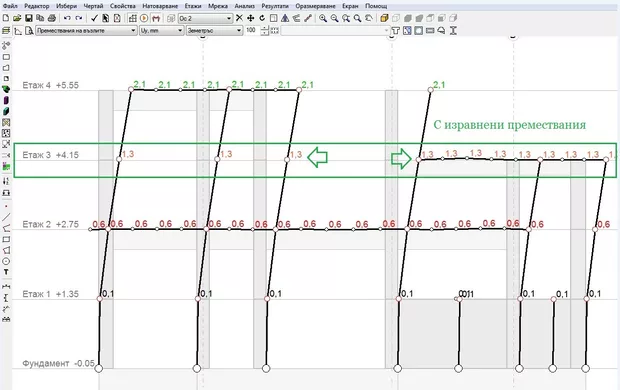
Task: Open the Етажи menu
Action: pos(193,6)
